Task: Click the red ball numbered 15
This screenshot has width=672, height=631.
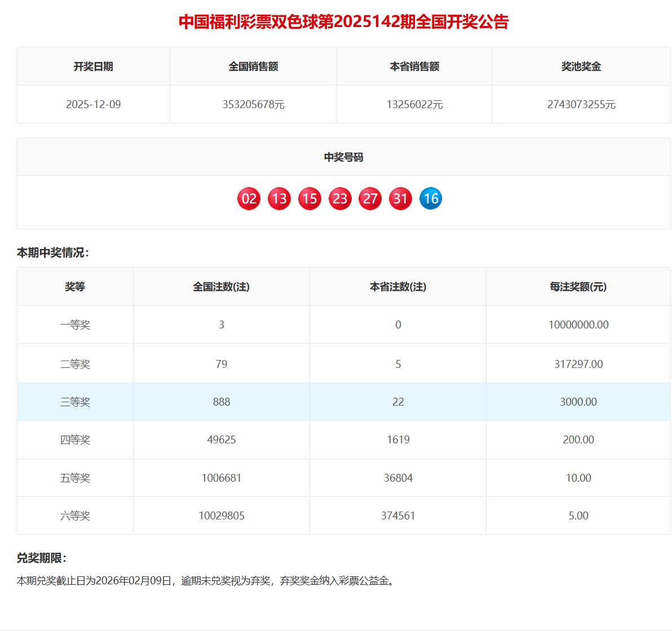Action: [x=310, y=199]
